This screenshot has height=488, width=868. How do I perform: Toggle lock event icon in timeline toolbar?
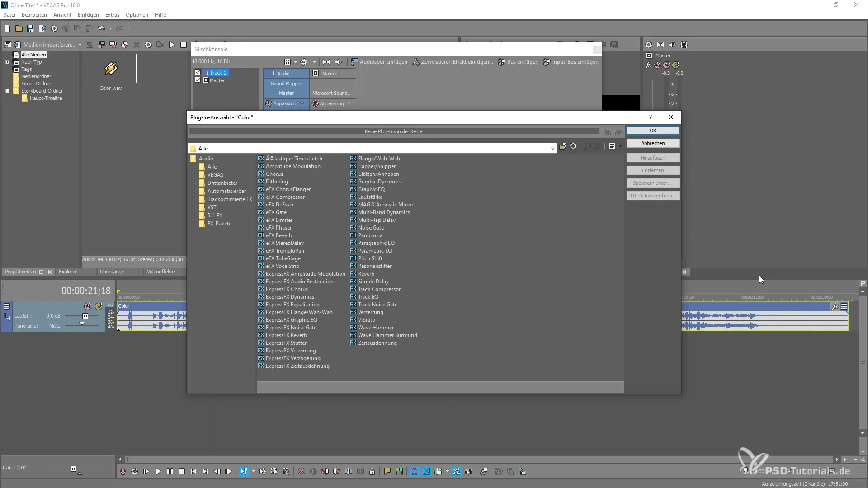coord(372,471)
